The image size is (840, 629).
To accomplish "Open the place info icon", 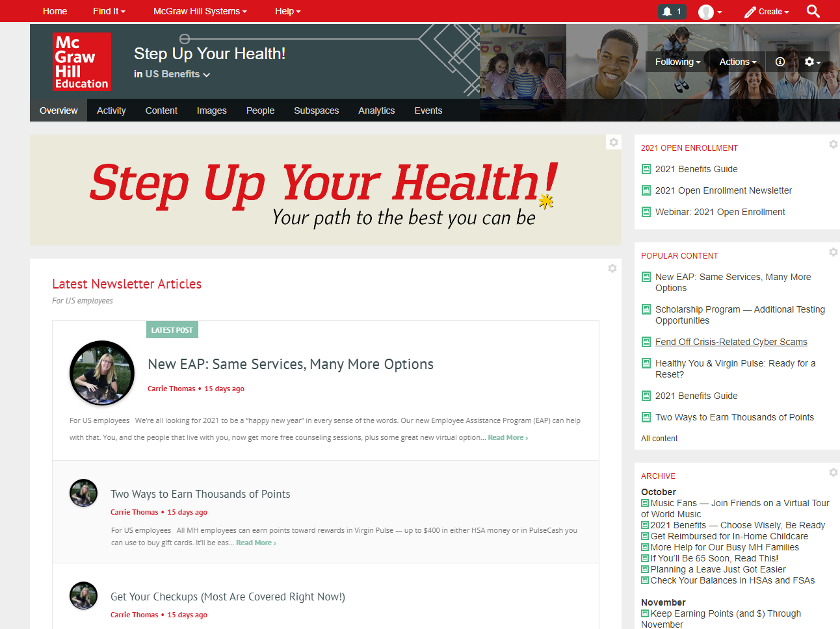I will point(780,62).
